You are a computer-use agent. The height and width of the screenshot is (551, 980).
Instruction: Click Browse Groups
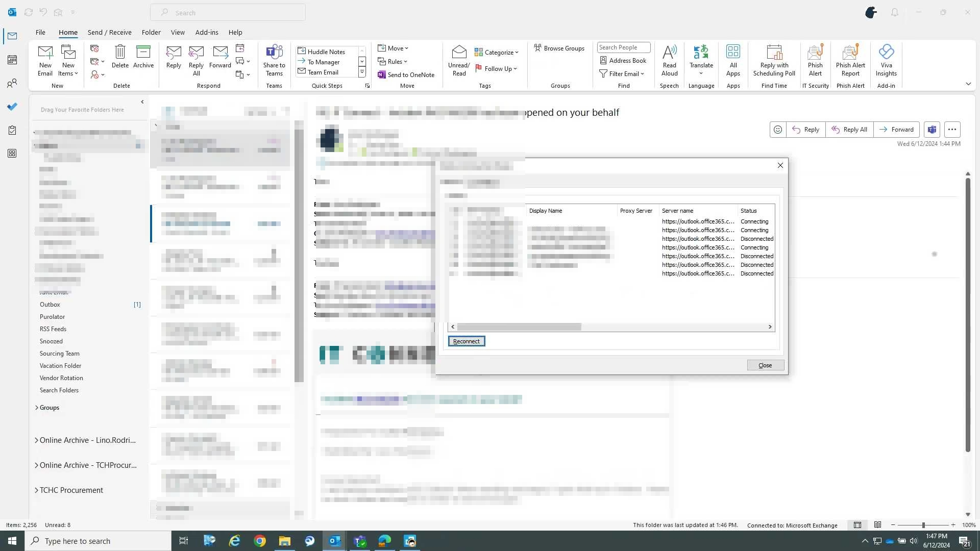559,48
